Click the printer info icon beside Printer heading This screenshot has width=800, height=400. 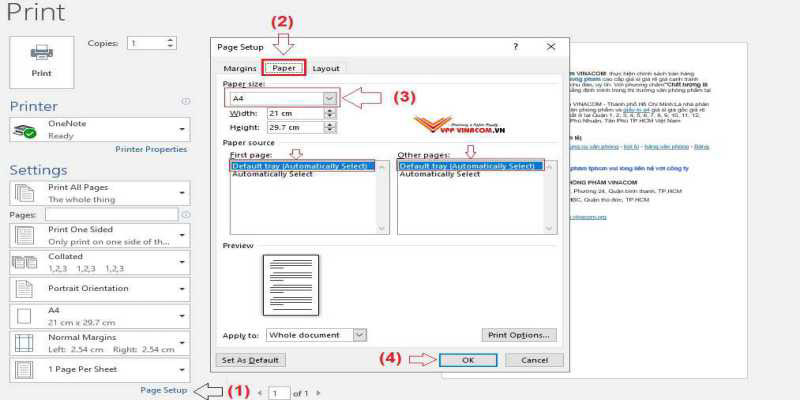(186, 102)
